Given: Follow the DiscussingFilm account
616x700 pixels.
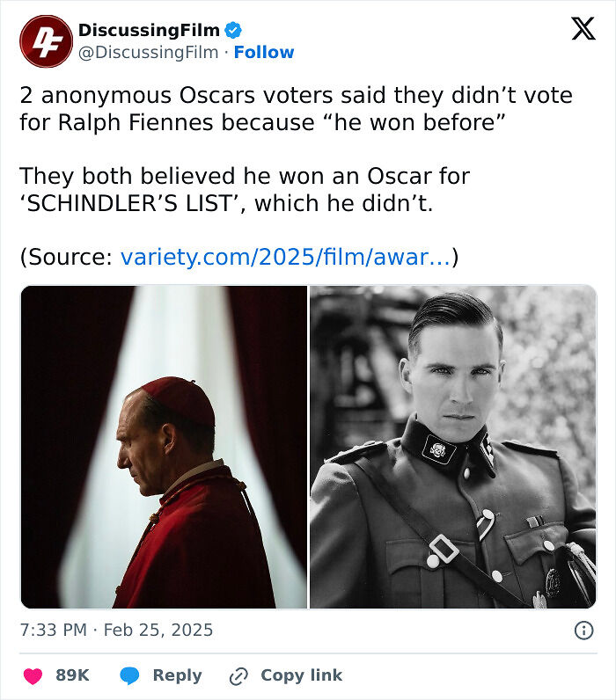Looking at the screenshot, I should [264, 53].
